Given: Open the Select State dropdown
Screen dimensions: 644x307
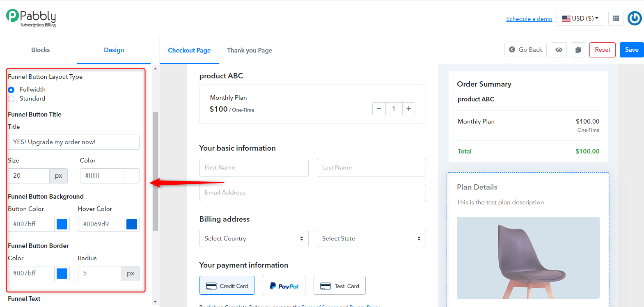Looking at the screenshot, I should (x=371, y=238).
